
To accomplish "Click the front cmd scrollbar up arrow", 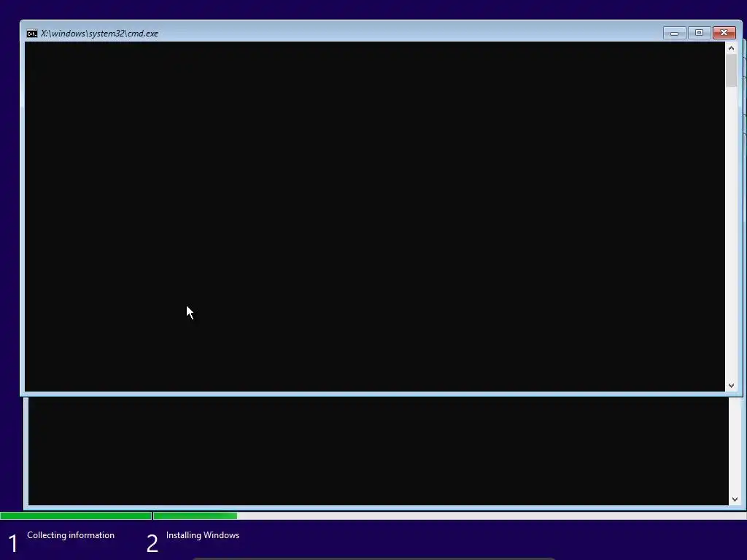I will coord(731,48).
